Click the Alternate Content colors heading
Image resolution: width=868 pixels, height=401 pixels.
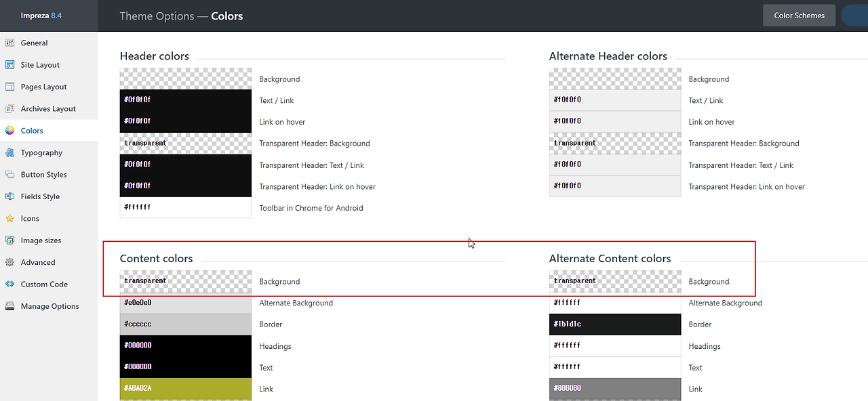click(x=610, y=259)
